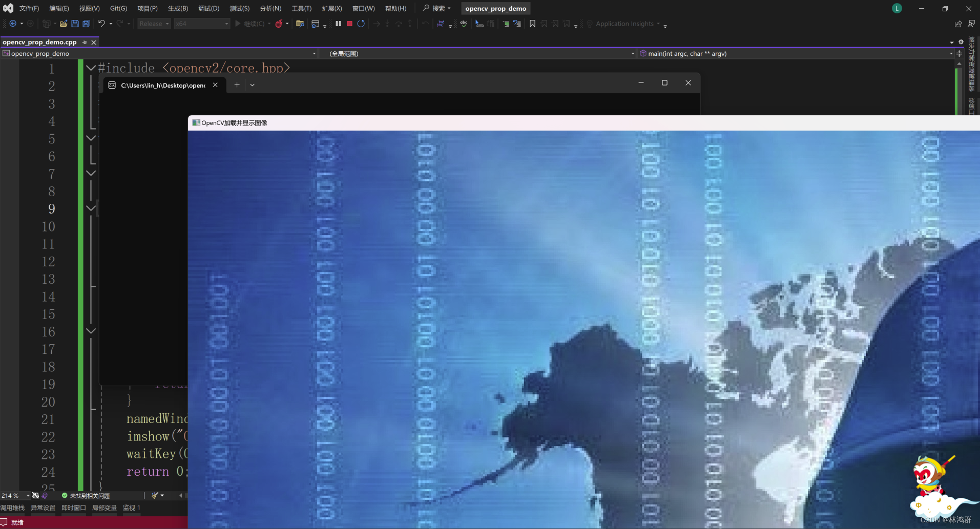980x529 pixels.
Task: Switch to the 即时窗口 panel tab
Action: pos(74,507)
